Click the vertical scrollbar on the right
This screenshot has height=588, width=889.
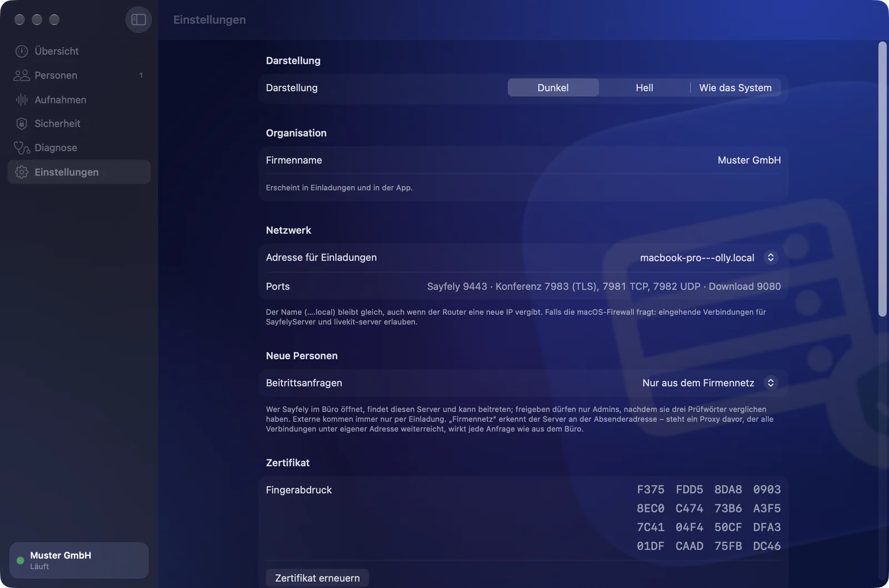(x=882, y=179)
